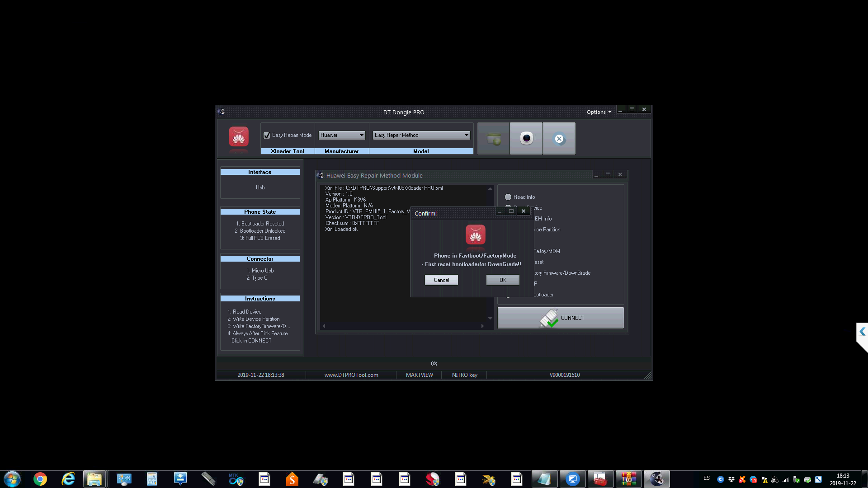
Task: Click the Huawei logo in main toolbar
Action: (x=239, y=137)
